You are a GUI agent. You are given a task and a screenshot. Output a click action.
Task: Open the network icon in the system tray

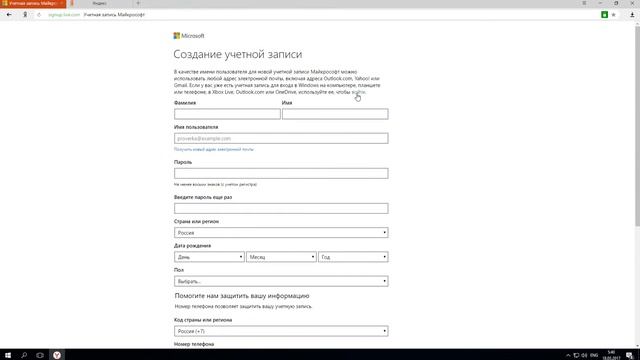576,356
